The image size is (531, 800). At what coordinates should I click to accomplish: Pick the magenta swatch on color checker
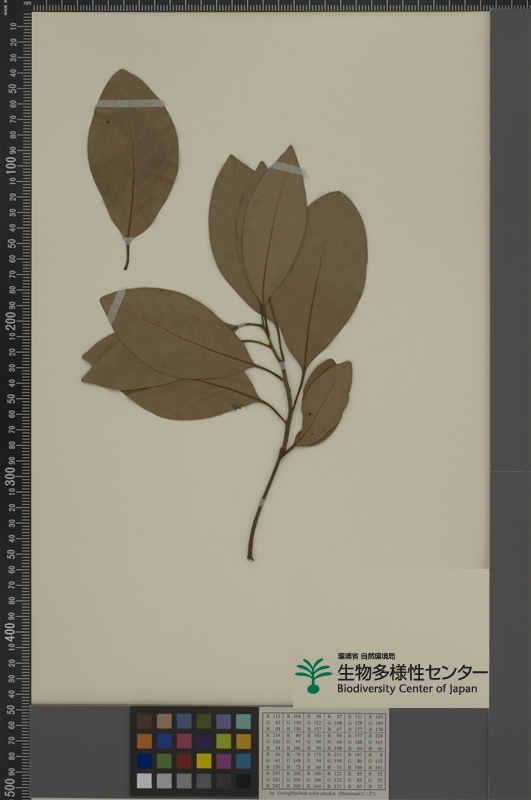pyautogui.click(x=223, y=761)
